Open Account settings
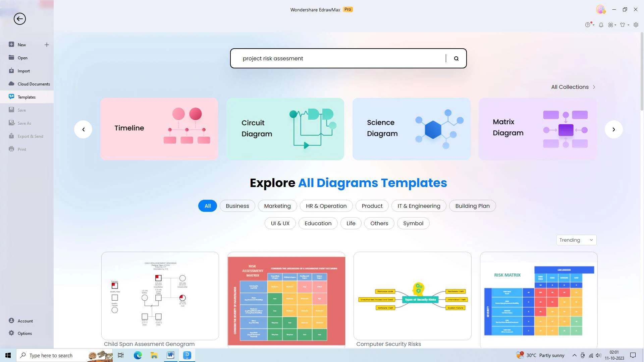Viewport: 644px width, 362px height. point(25,320)
